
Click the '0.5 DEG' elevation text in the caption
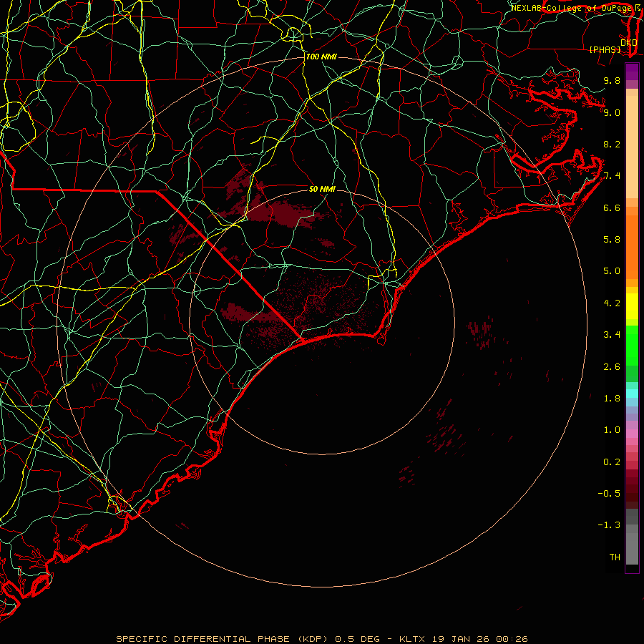tap(356, 639)
